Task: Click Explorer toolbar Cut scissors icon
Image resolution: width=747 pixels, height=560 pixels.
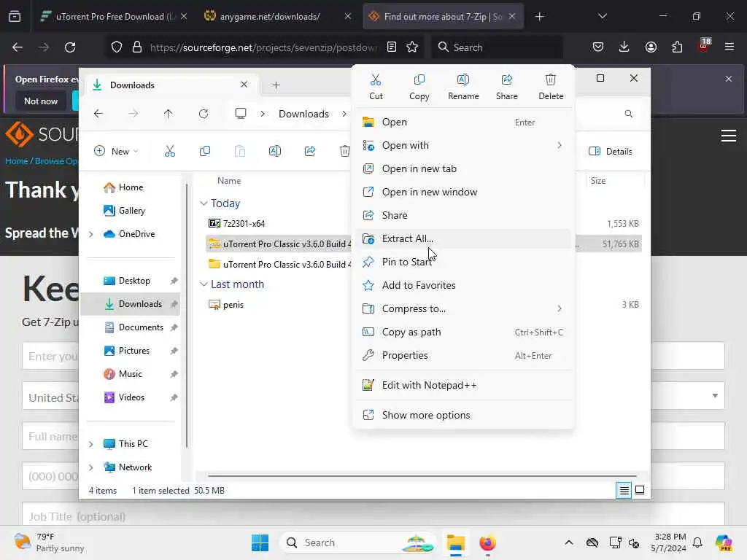Action: pos(169,152)
